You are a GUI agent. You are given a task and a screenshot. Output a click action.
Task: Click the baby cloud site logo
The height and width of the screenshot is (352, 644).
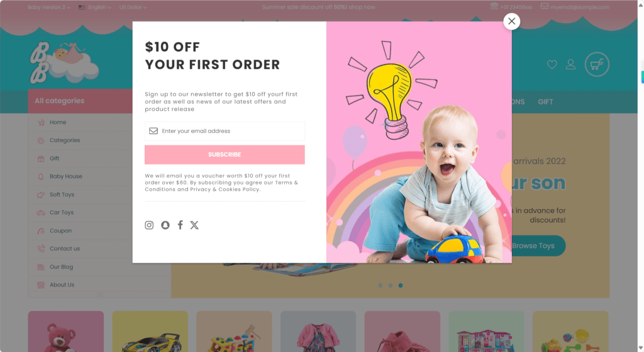tap(64, 62)
